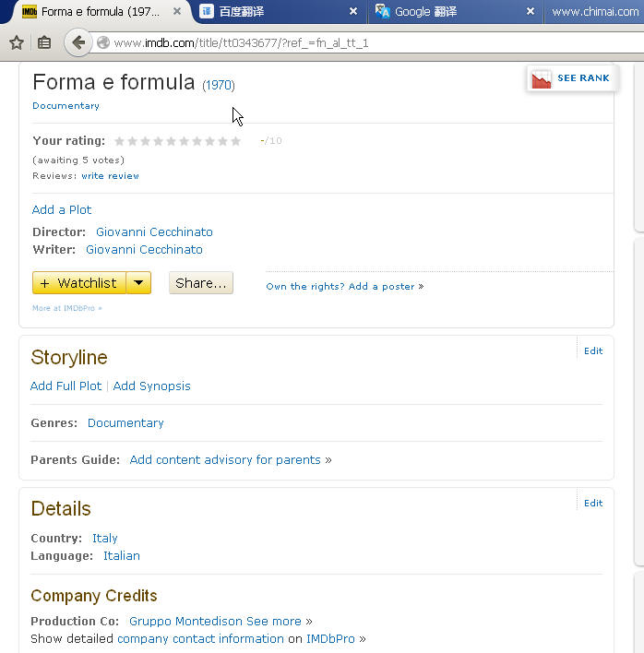Click the IMDb favicon on first tab
This screenshot has width=644, height=653.
[x=30, y=11]
